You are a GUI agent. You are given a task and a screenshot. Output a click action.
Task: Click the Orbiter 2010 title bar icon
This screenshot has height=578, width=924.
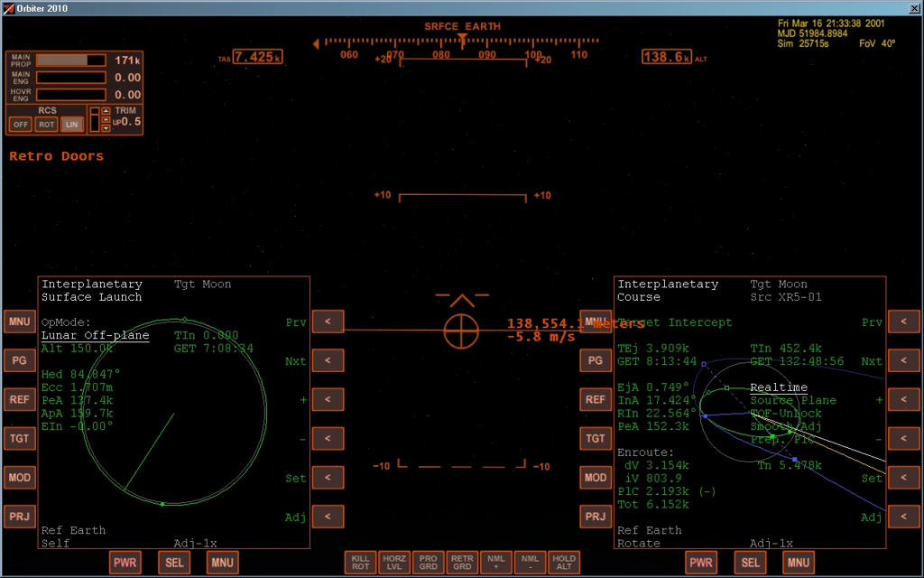pos(8,8)
